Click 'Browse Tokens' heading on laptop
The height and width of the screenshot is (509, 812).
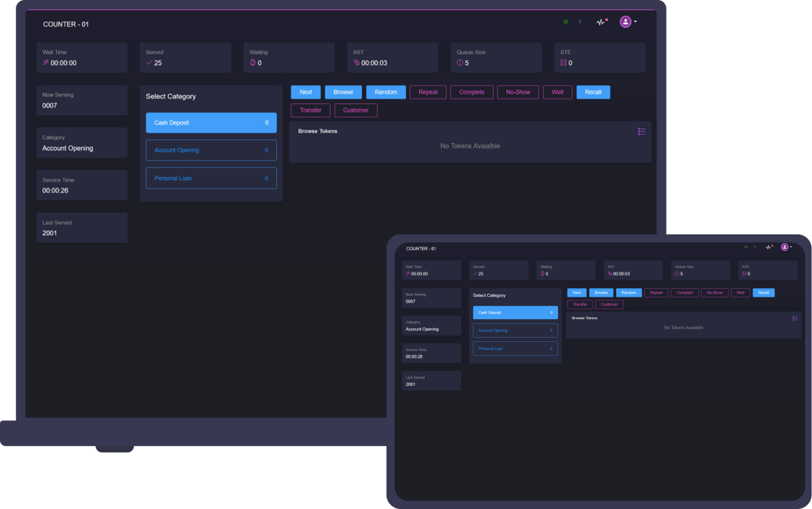[318, 131]
